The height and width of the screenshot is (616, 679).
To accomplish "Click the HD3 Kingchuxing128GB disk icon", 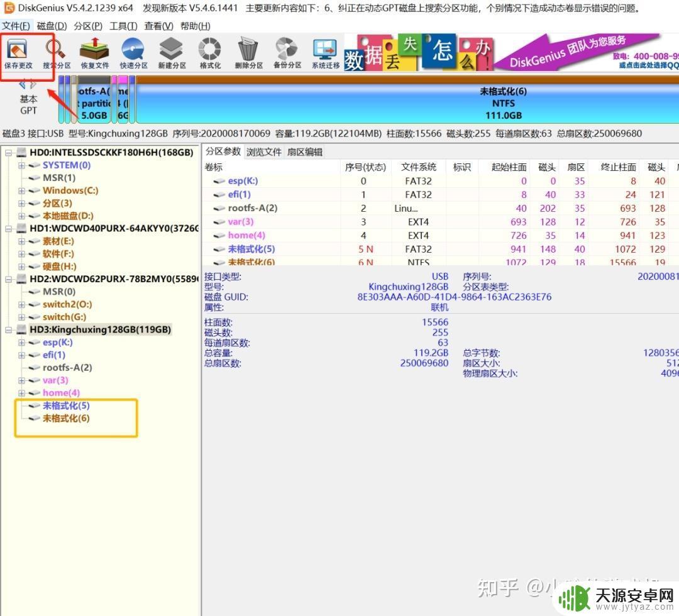I will click(x=21, y=329).
